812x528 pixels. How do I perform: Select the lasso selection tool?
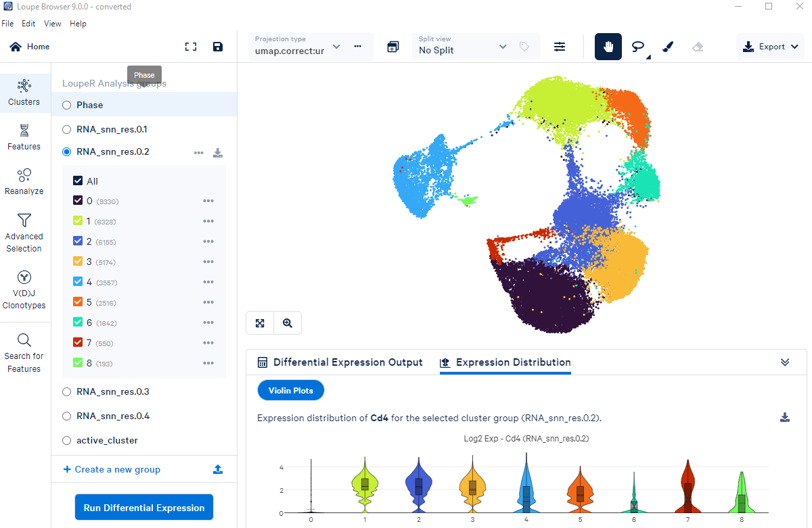click(x=637, y=47)
